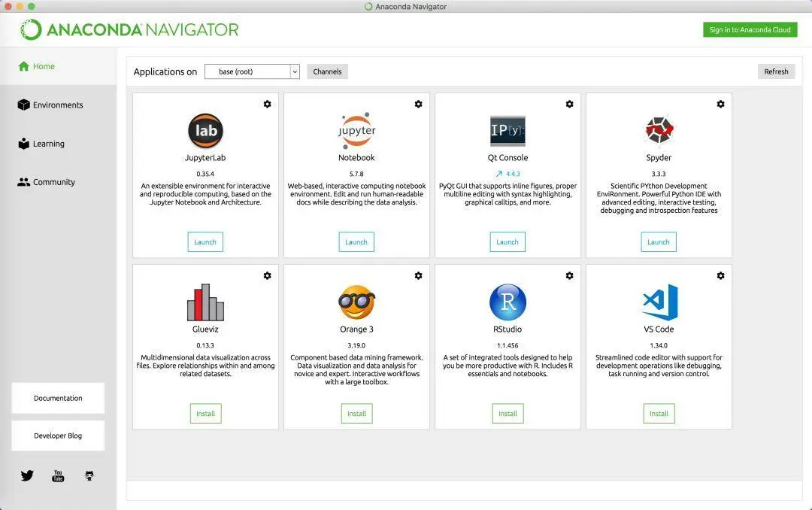812x510 pixels.
Task: Click the JupyterLab title text
Action: [205, 157]
